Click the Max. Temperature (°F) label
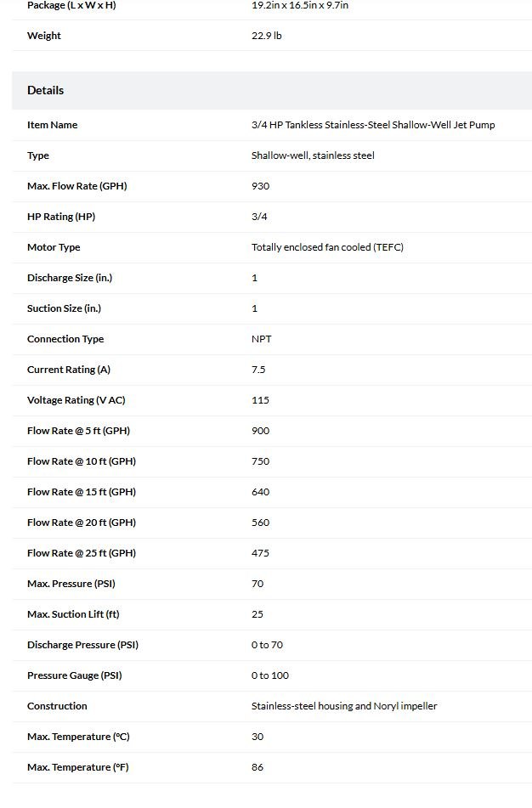The image size is (532, 808). coord(78,767)
